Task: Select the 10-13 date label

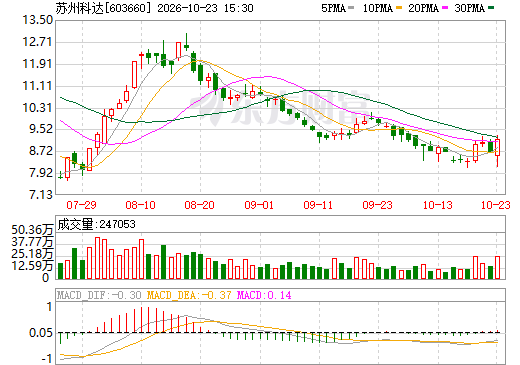Action: click(x=438, y=205)
